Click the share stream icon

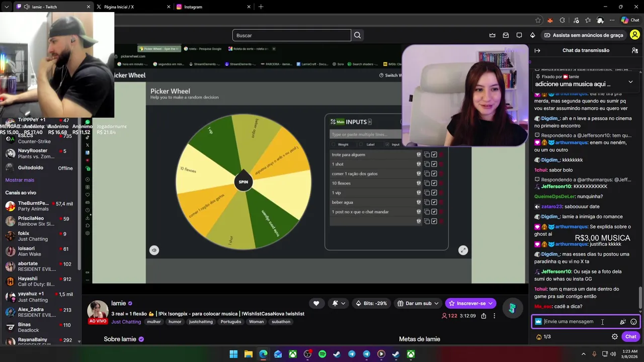point(484,316)
